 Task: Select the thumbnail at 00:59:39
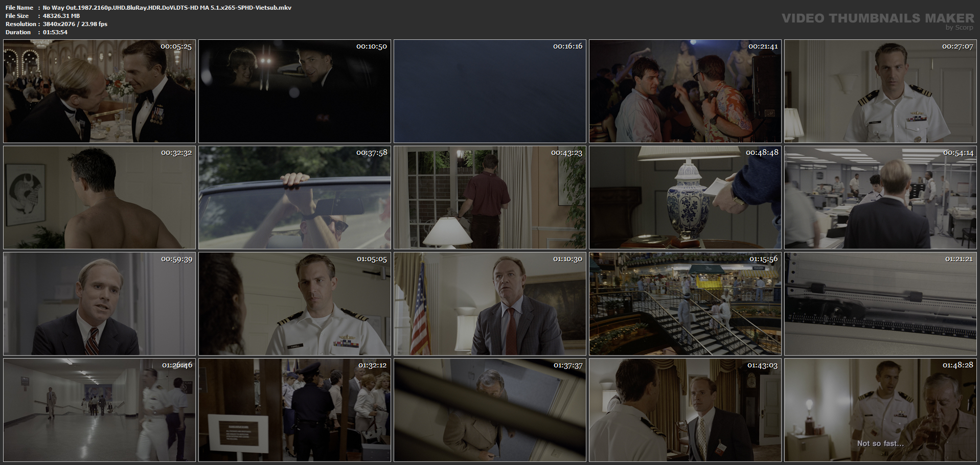(x=99, y=304)
